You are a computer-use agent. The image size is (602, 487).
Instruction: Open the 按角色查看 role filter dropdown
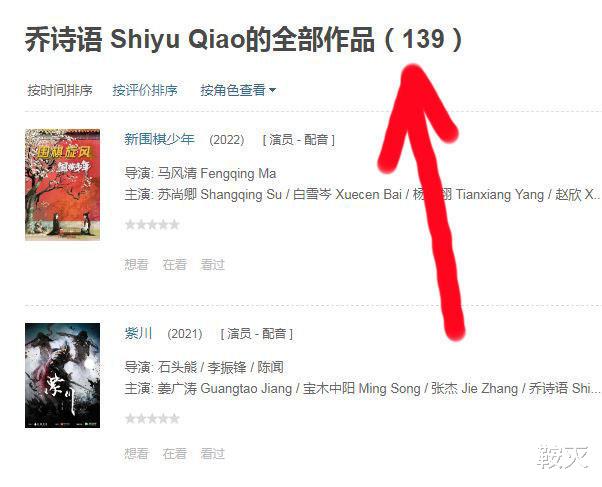[238, 90]
